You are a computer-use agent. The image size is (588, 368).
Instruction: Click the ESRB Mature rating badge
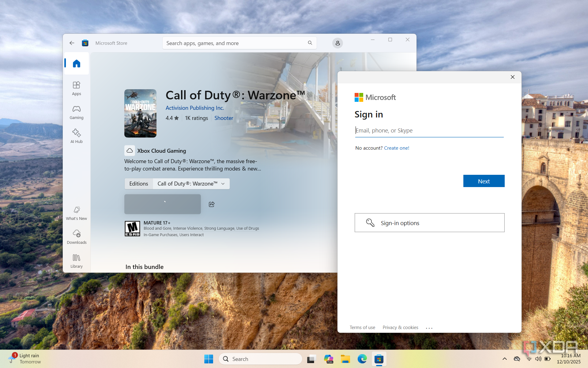click(132, 228)
